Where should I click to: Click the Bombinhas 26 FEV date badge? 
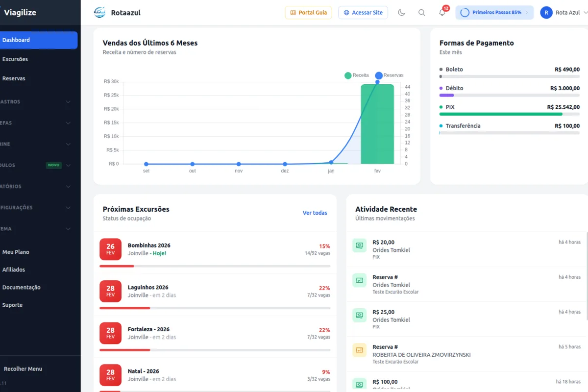pos(110,249)
